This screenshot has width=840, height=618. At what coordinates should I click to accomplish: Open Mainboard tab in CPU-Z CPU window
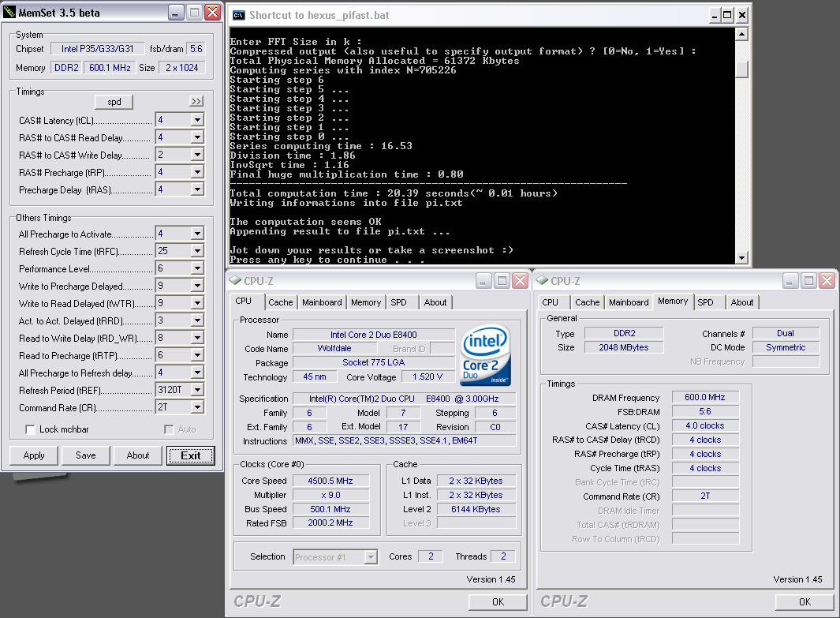322,302
